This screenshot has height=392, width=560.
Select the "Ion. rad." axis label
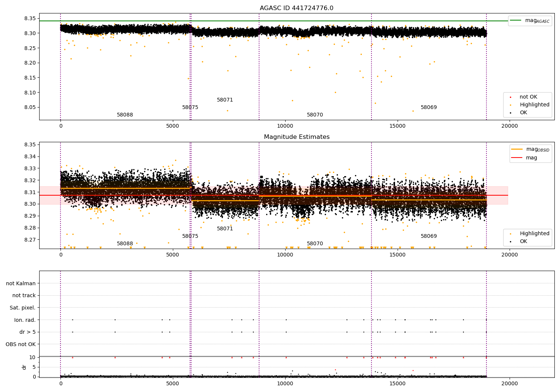pos(25,320)
